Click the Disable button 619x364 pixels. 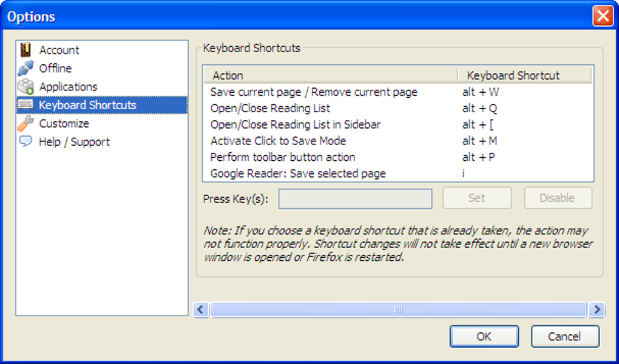pos(558,198)
